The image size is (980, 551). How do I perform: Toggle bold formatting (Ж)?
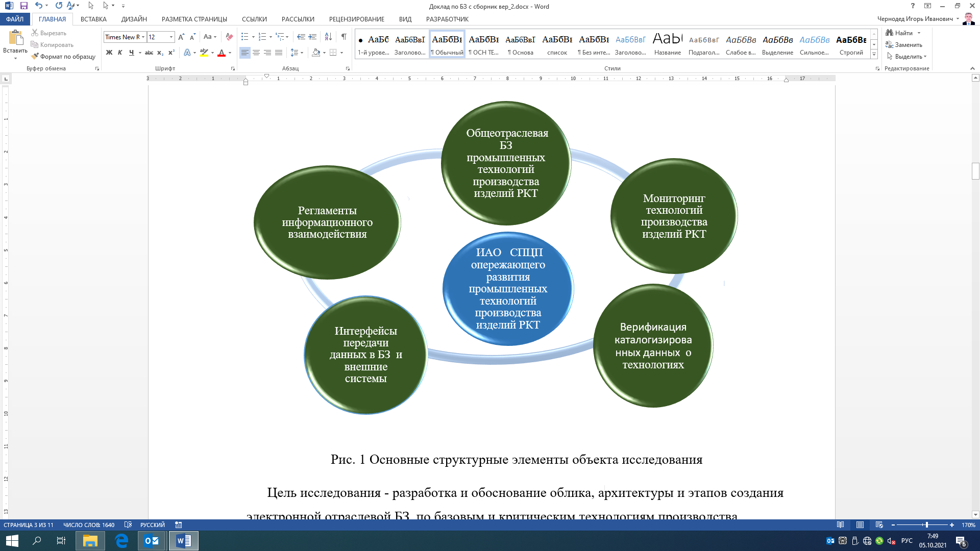[109, 53]
